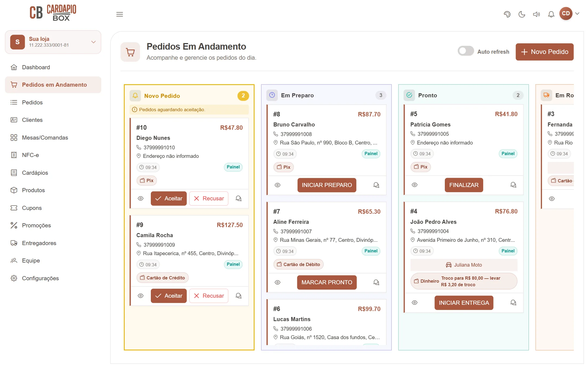Open chat icon on order #5
This screenshot has height=368, width=588.
point(513,185)
